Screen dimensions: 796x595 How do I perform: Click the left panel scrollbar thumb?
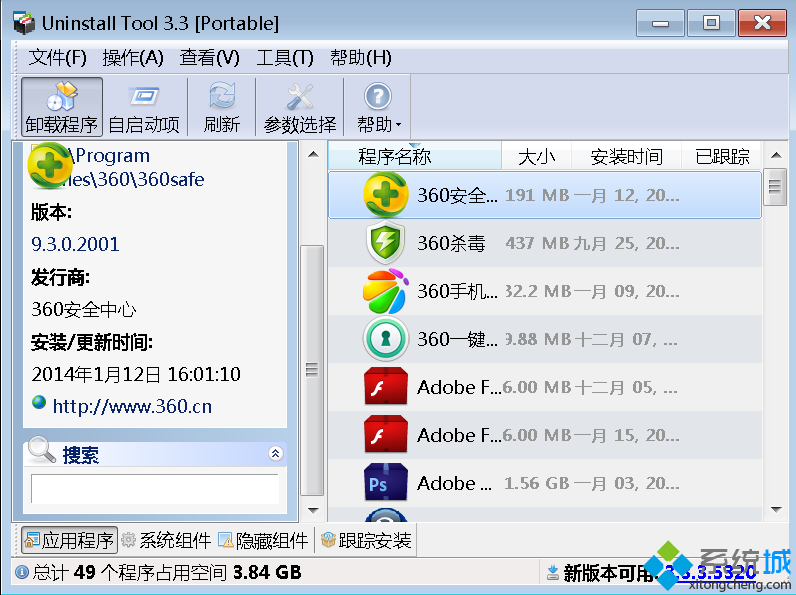click(313, 370)
